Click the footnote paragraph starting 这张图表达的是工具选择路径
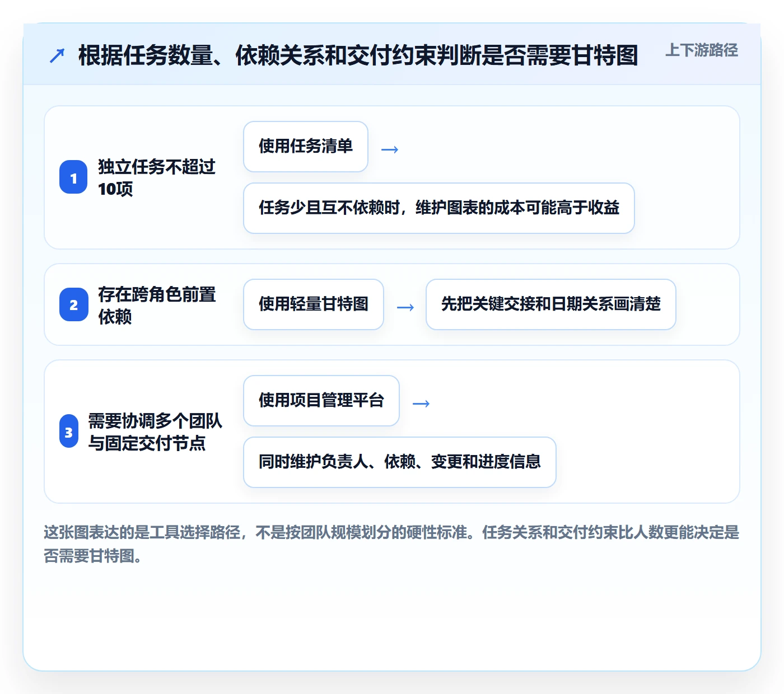 [x=391, y=544]
